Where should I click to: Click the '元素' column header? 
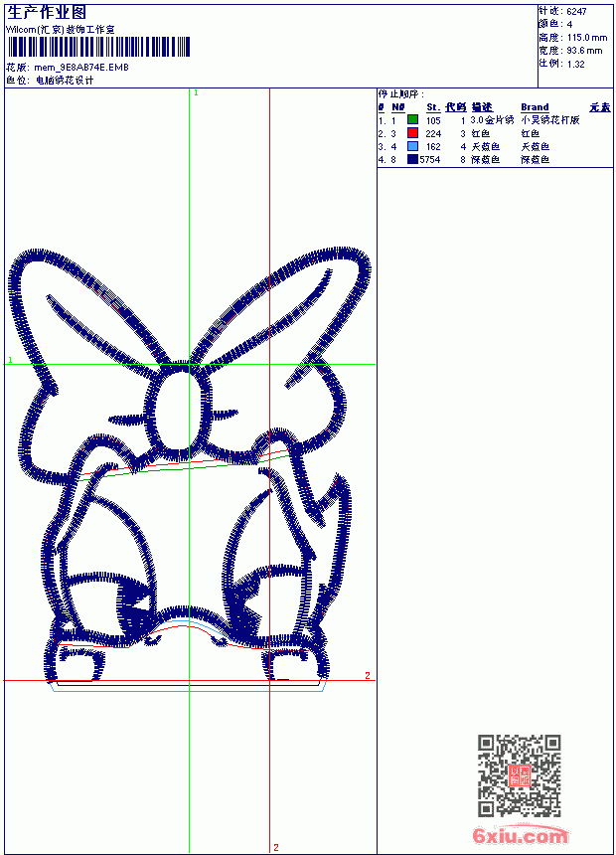tap(600, 107)
